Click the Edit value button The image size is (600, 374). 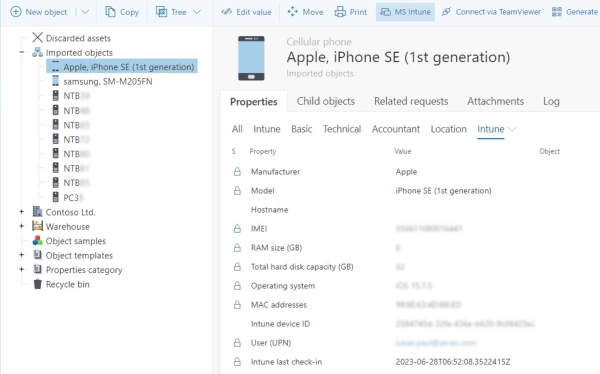(x=246, y=12)
